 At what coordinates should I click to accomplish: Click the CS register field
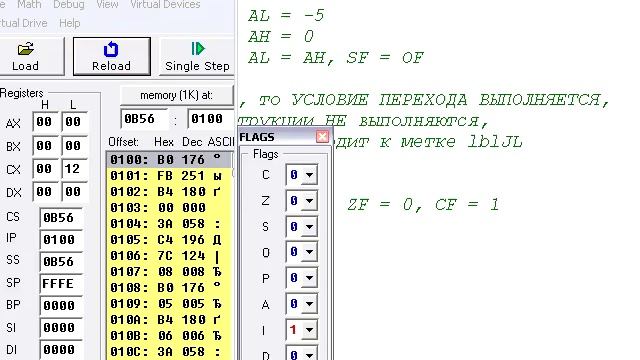61,218
